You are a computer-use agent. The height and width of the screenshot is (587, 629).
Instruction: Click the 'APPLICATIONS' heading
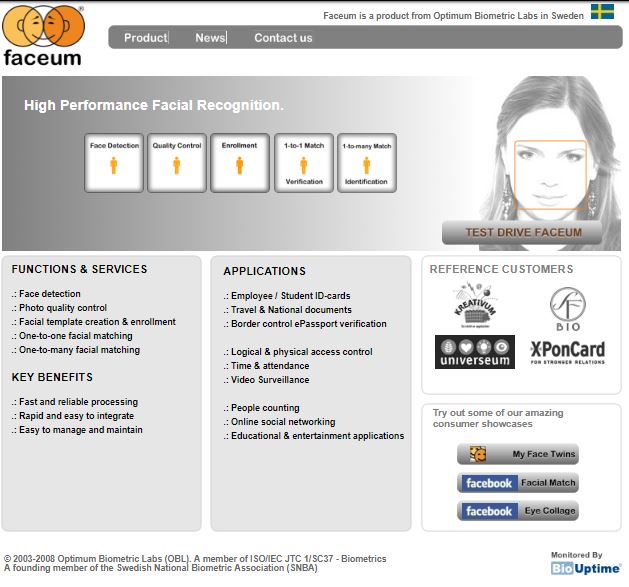click(265, 271)
